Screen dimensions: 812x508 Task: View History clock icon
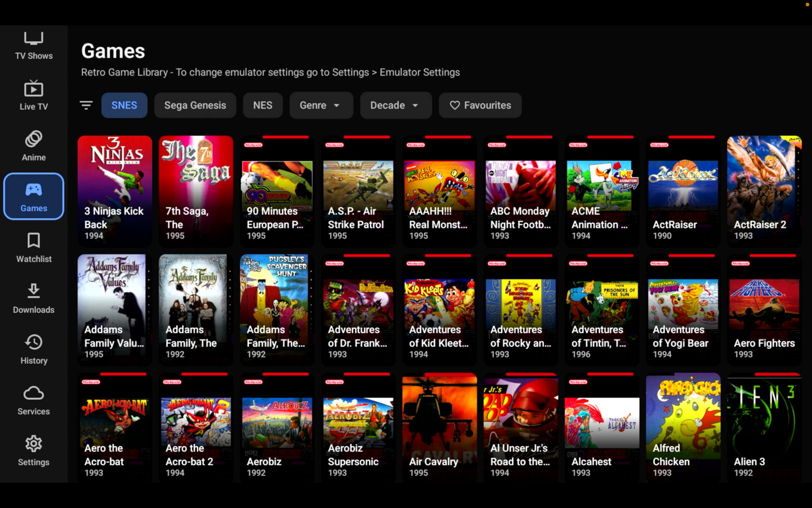pos(33,342)
